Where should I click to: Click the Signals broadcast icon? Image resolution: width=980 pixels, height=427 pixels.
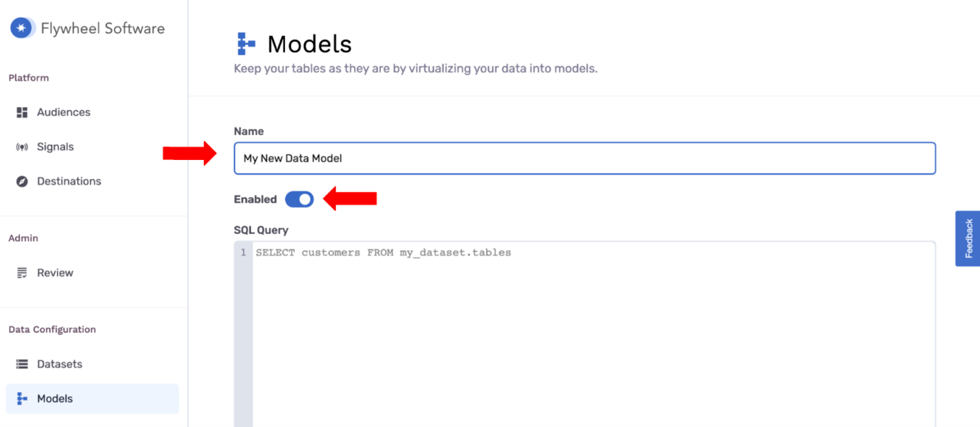click(22, 147)
